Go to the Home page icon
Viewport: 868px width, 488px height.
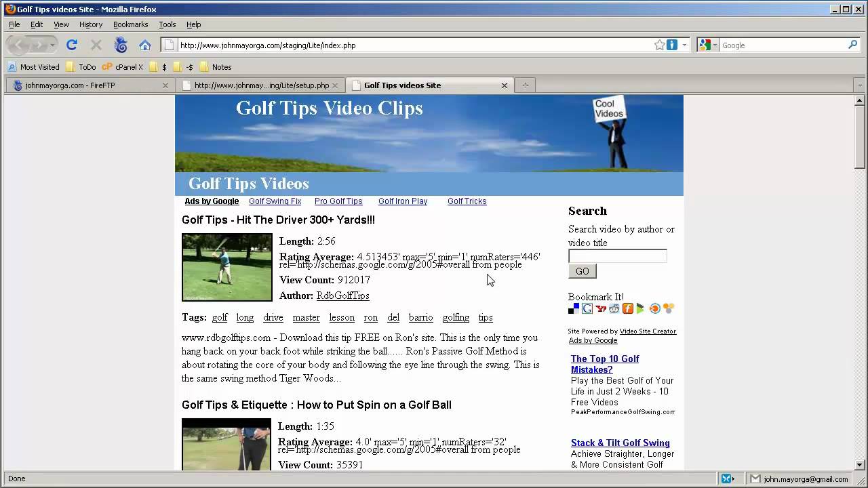point(144,45)
